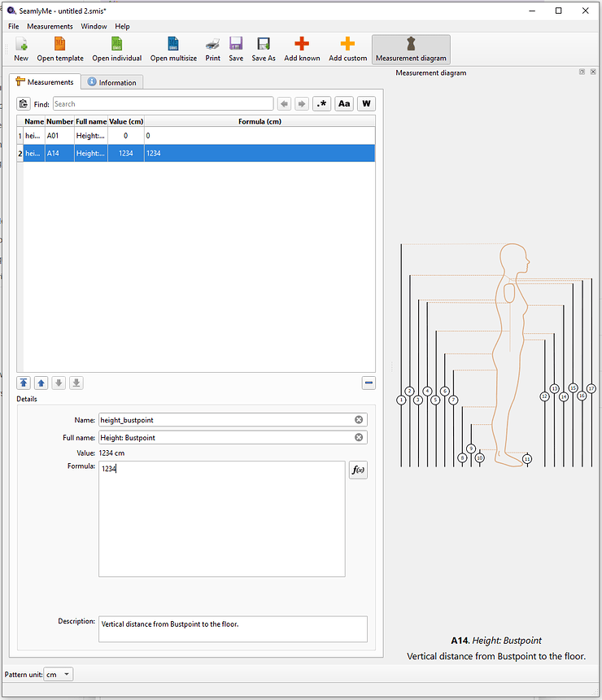Viewport: 602px width, 700px height.
Task: Go to next search match arrow
Action: (302, 103)
